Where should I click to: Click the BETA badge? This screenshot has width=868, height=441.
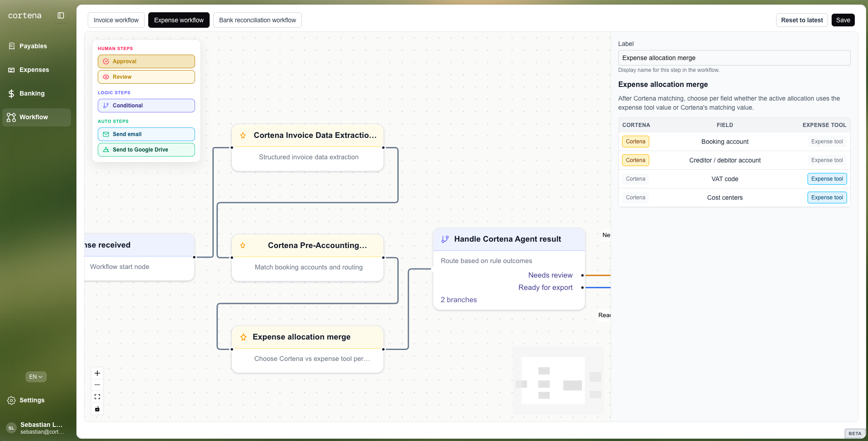coord(855,433)
